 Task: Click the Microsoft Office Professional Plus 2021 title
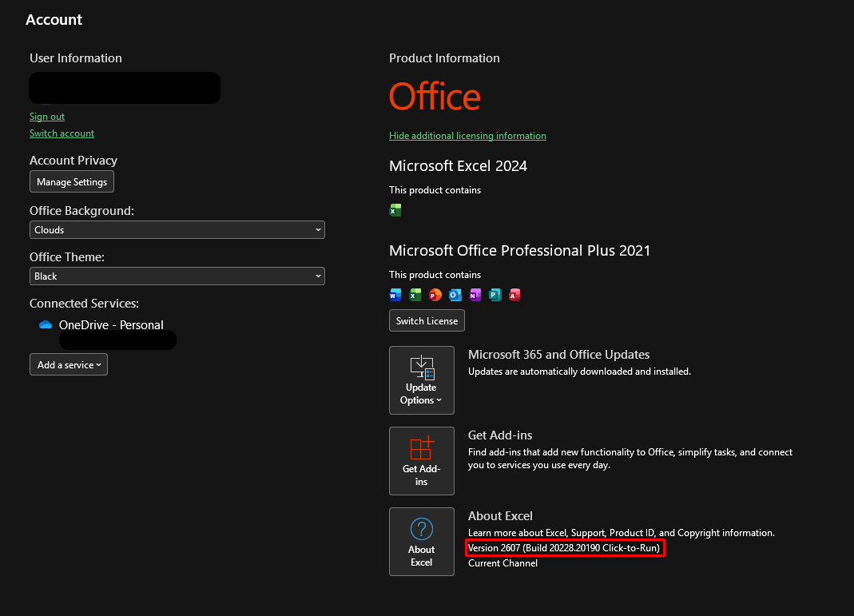(x=519, y=251)
